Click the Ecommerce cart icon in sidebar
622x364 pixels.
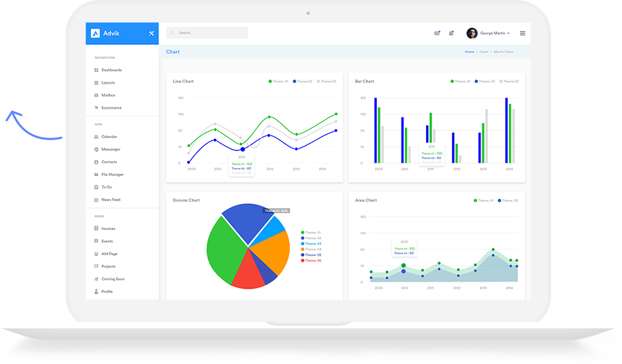pyautogui.click(x=96, y=107)
